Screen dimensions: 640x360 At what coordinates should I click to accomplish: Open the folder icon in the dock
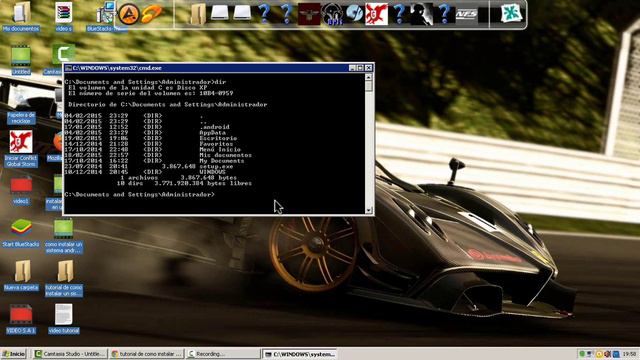[x=198, y=14]
